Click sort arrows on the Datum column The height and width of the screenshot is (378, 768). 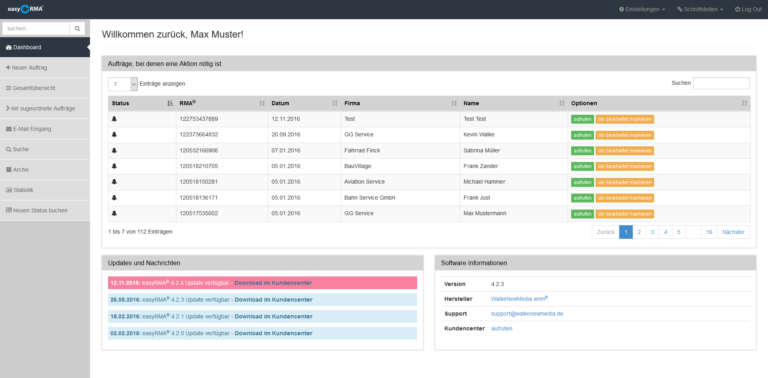(335, 103)
